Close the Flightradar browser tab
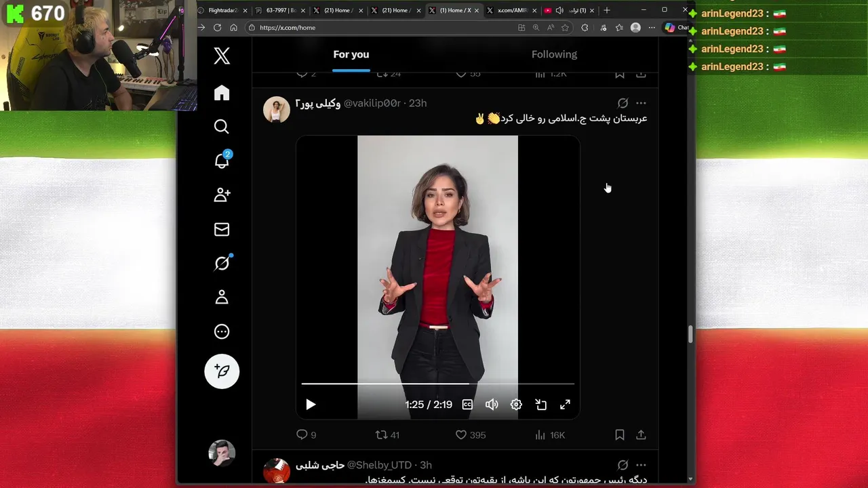Image resolution: width=868 pixels, height=488 pixels. (245, 10)
